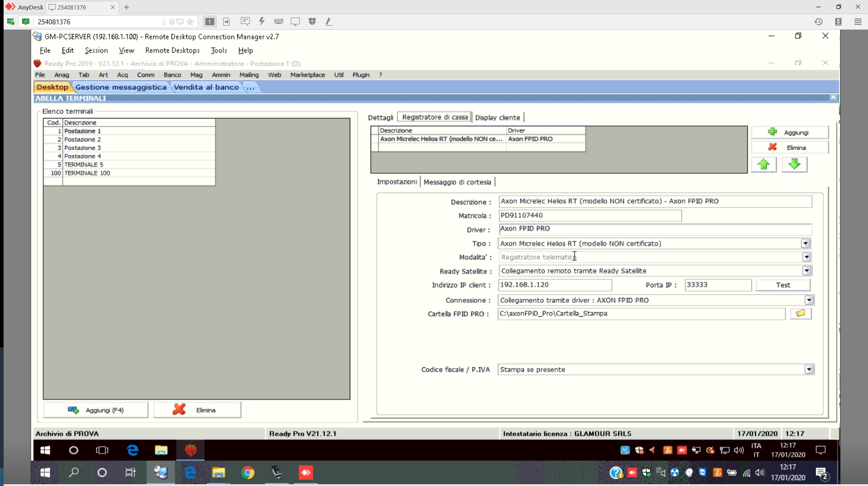Open new AnyDesk session tab with plus

pos(127,7)
